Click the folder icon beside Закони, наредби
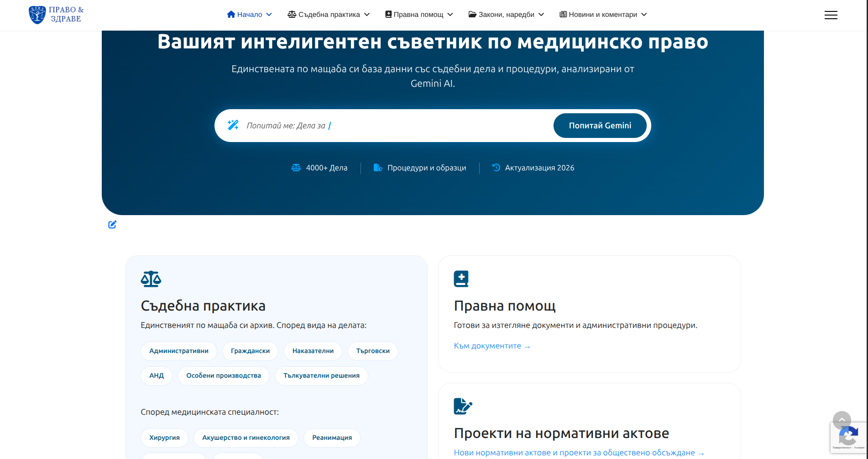Screen dimensions: 868x459 coord(472,14)
